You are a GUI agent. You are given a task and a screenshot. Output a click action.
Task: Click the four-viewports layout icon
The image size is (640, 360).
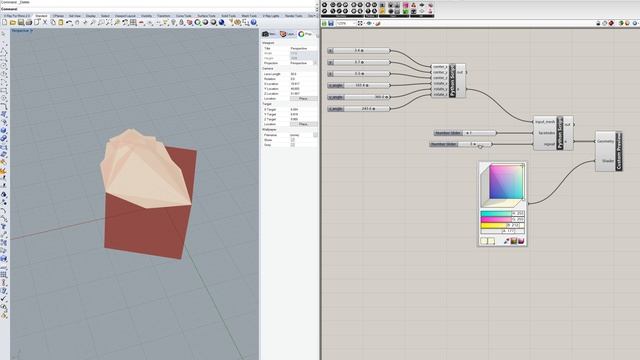(x=133, y=22)
